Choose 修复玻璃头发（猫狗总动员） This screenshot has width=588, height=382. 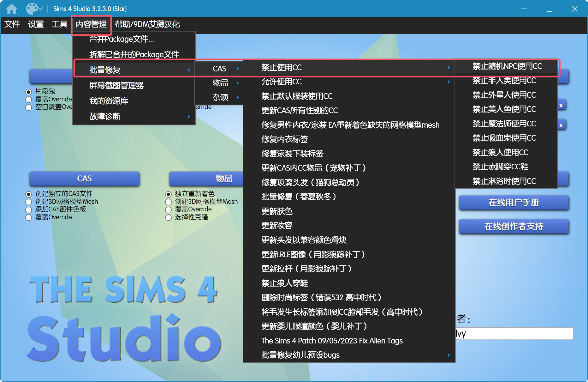349,182
